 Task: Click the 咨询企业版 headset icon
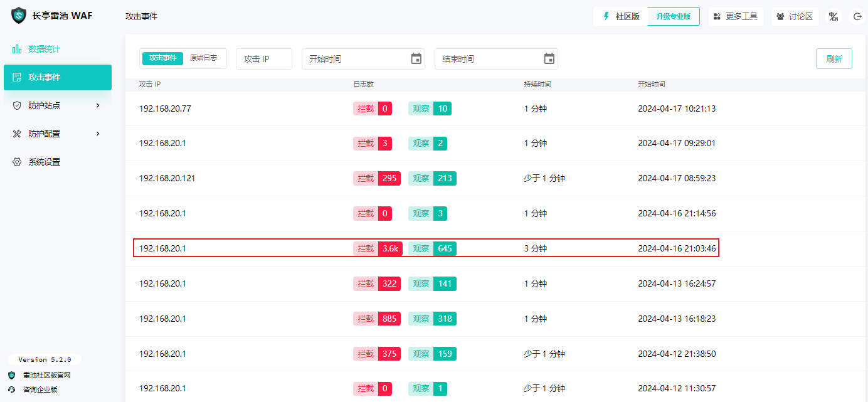point(11,389)
